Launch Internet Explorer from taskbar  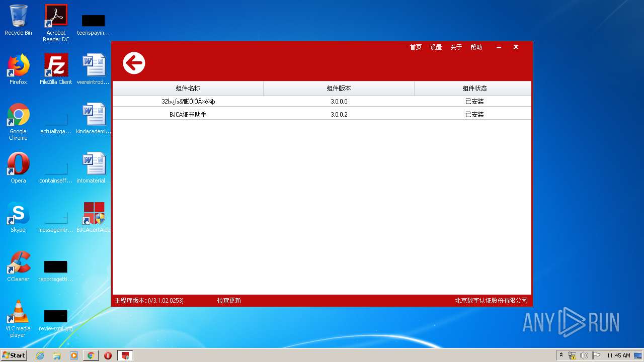(x=40, y=355)
